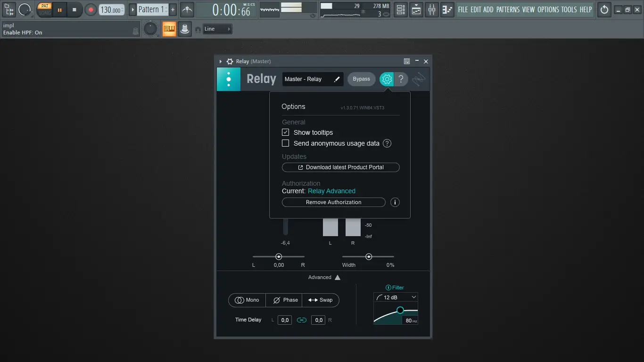The width and height of the screenshot is (644, 362).
Task: Open the FILE menu
Action: [463, 9]
